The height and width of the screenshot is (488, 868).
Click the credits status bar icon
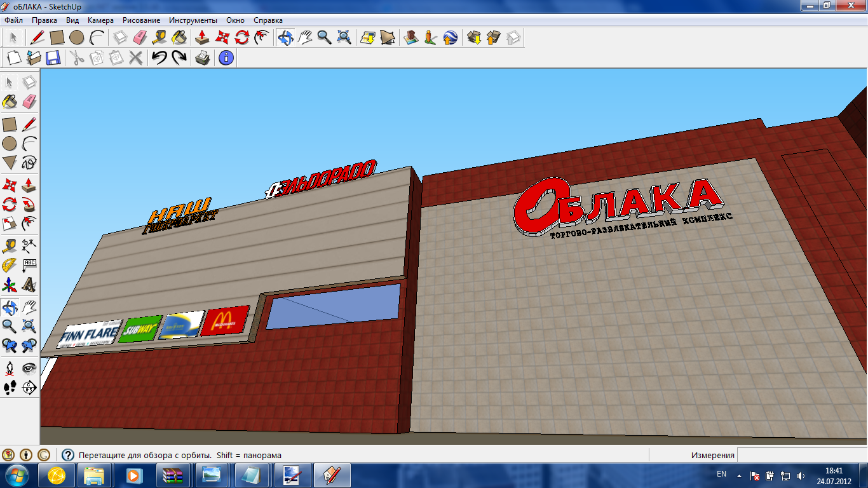pos(26,455)
